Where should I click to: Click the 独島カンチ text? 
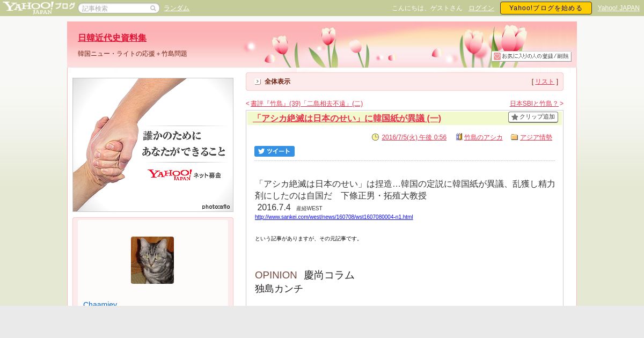[x=279, y=289]
